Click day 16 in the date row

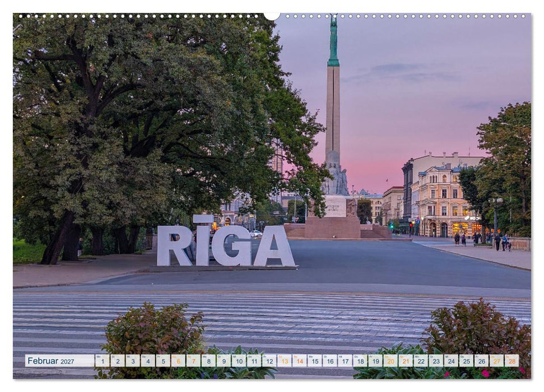pyautogui.click(x=330, y=361)
